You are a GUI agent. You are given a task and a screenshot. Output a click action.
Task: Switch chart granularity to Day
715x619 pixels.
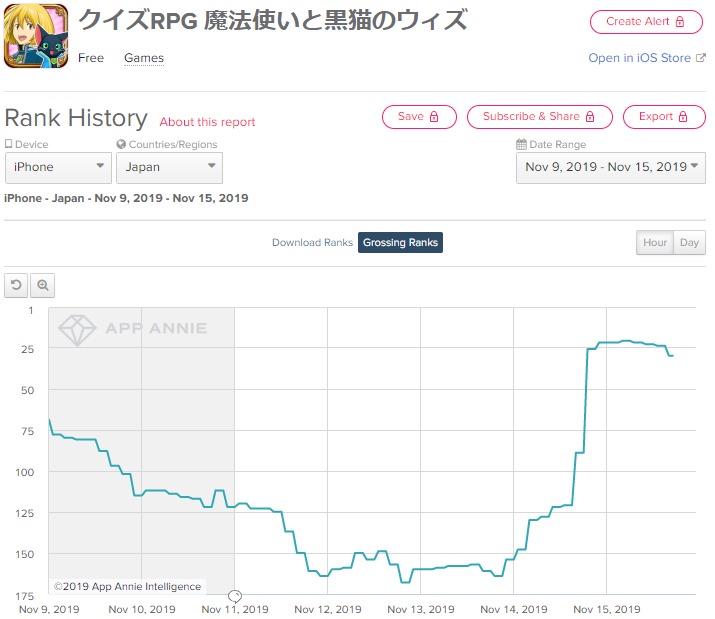pos(689,242)
